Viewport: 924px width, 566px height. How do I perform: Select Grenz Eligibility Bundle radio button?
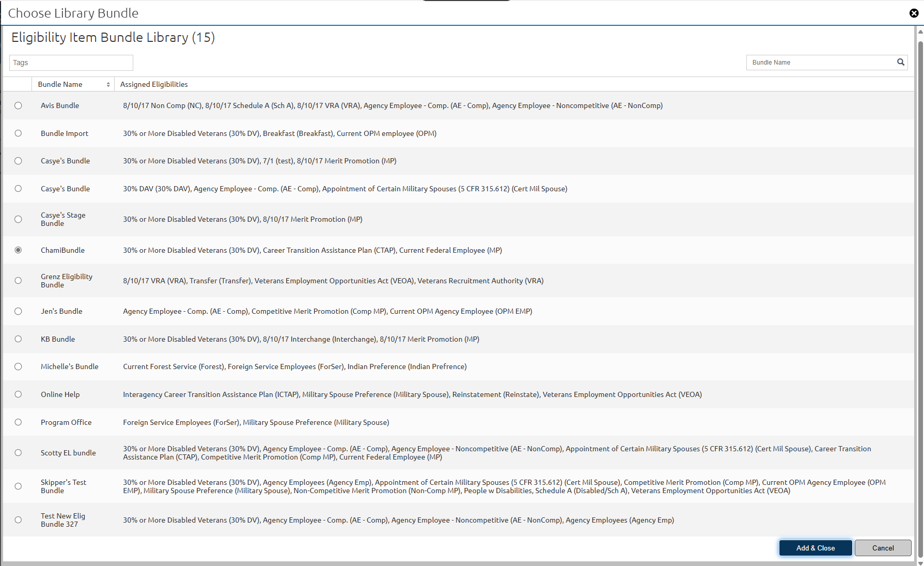tap(18, 281)
